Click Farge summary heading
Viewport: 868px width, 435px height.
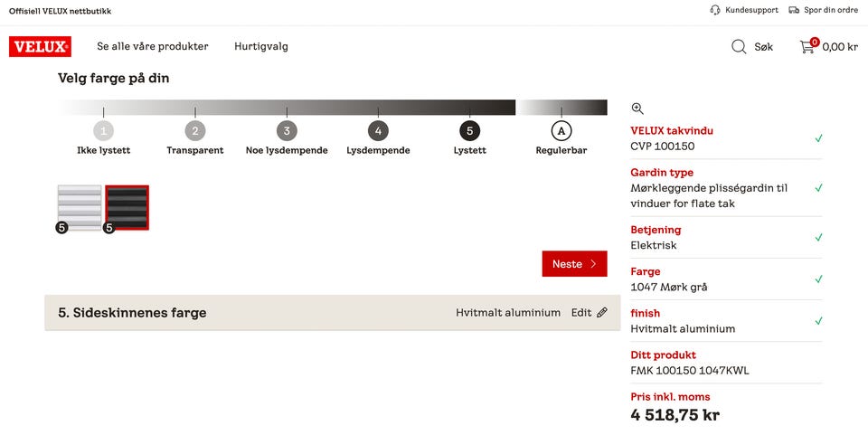coord(646,271)
